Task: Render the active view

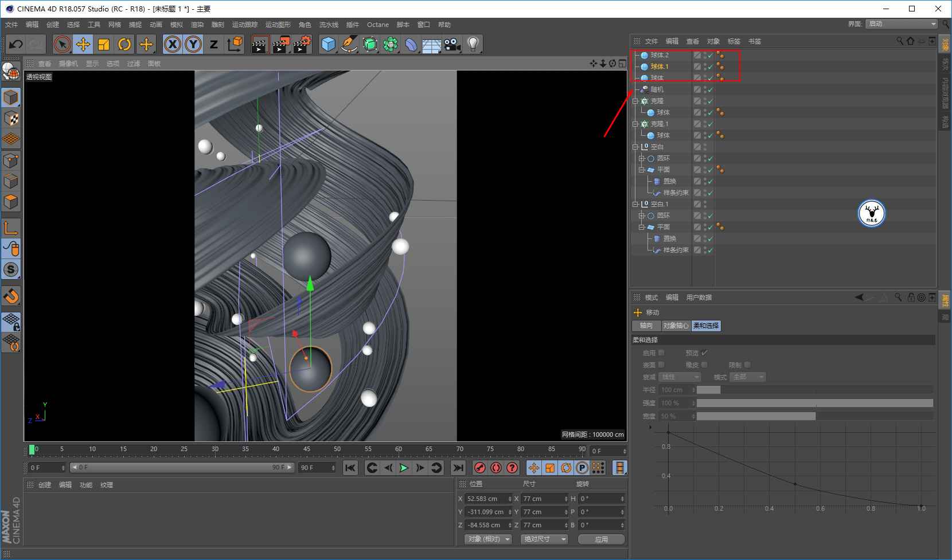Action: (x=260, y=44)
